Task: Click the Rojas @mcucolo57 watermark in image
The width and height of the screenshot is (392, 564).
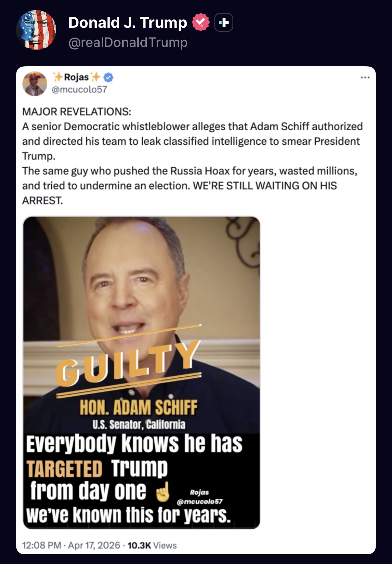Action: click(199, 497)
